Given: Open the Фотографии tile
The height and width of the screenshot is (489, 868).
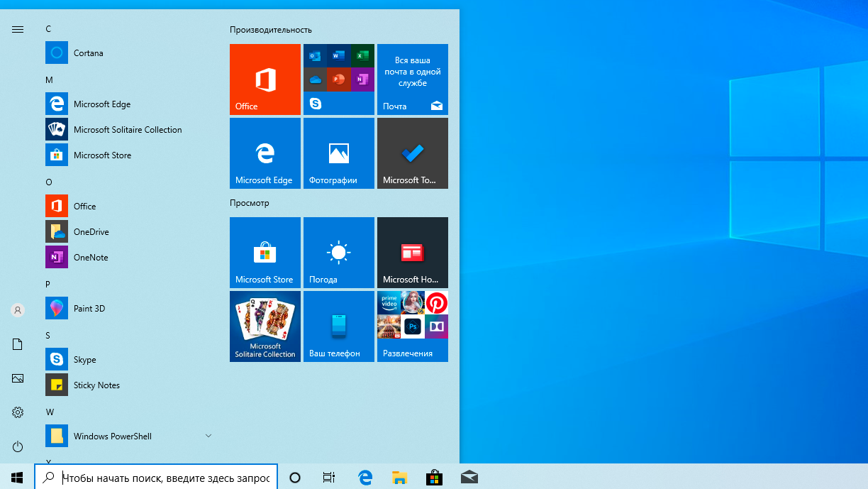Looking at the screenshot, I should coord(338,153).
